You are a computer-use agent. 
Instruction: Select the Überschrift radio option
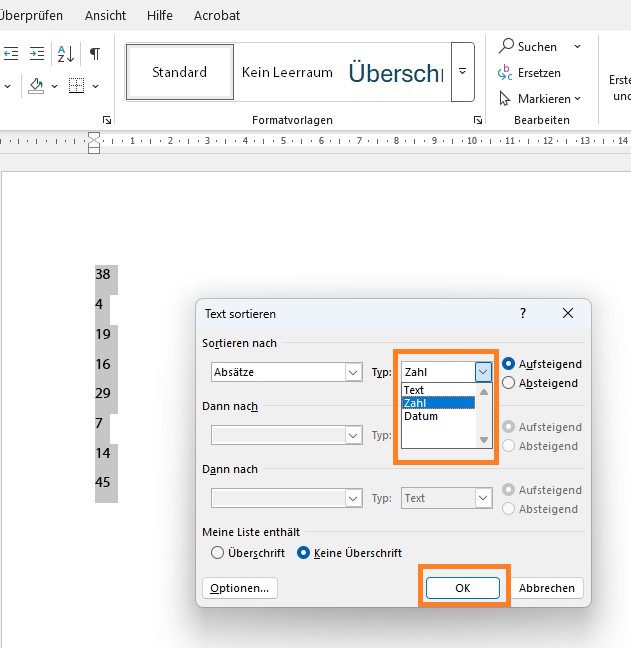(217, 553)
